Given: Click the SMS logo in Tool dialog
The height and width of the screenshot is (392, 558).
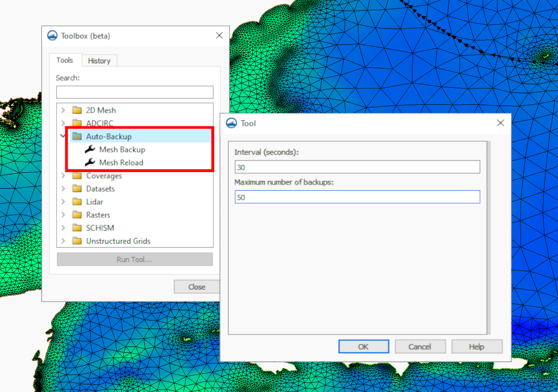Looking at the screenshot, I should (231, 123).
